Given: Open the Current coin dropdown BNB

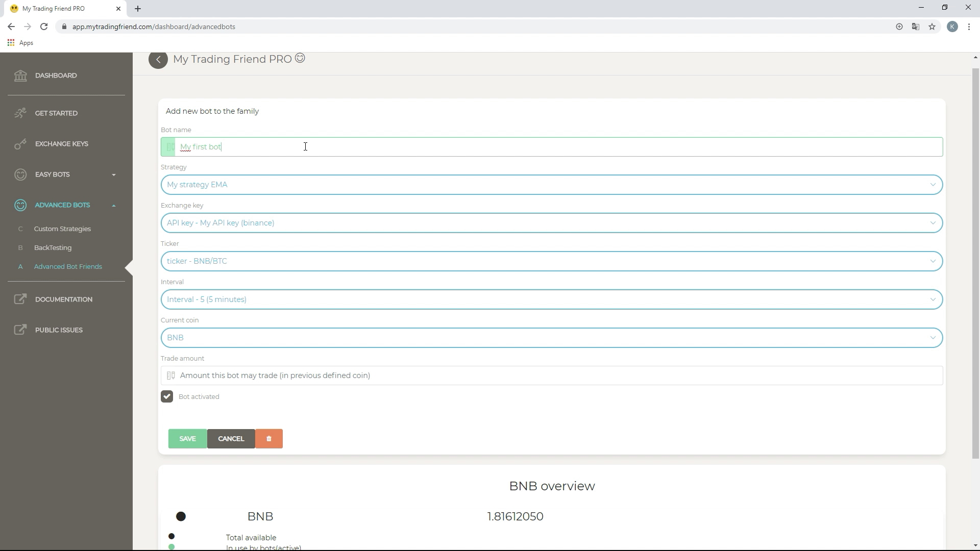Looking at the screenshot, I should 552,338.
